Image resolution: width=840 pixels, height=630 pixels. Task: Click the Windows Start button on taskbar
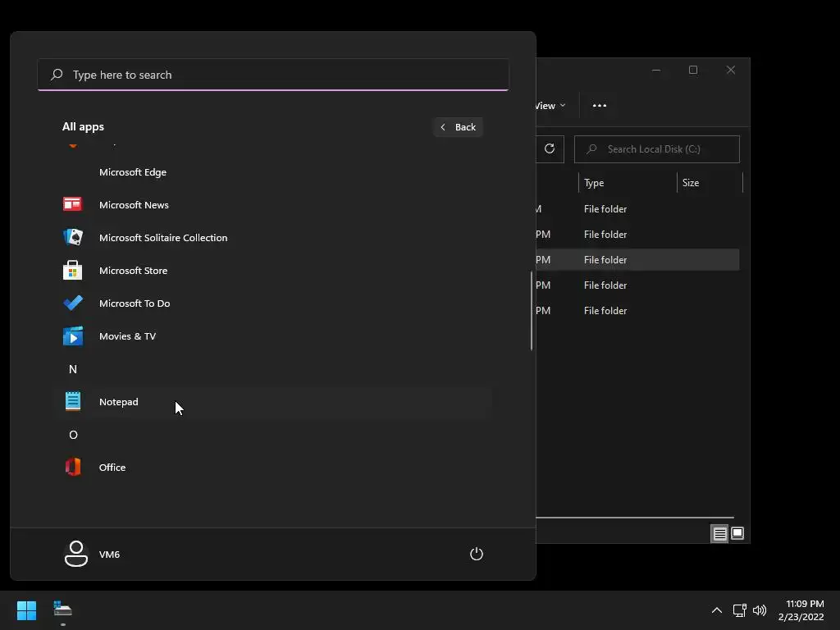click(26, 610)
